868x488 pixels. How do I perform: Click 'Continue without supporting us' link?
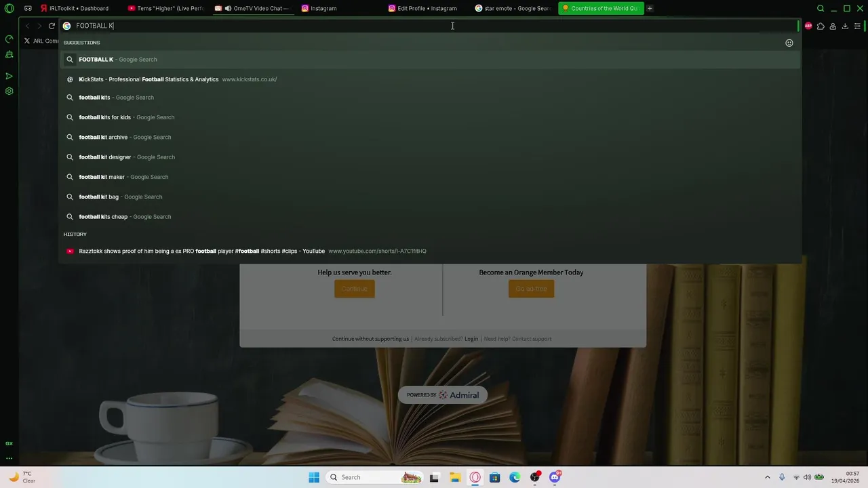[370, 339]
